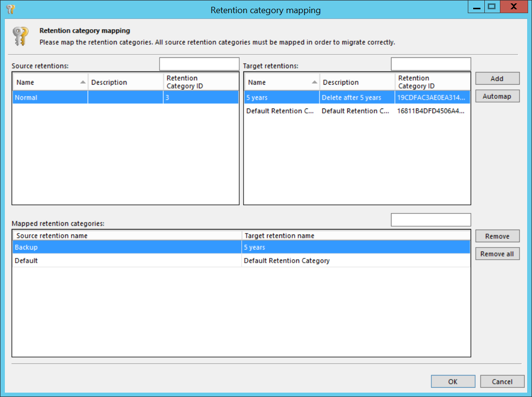This screenshot has height=397, width=532.
Task: Sort mapped list by Source retention name
Action: (x=126, y=236)
